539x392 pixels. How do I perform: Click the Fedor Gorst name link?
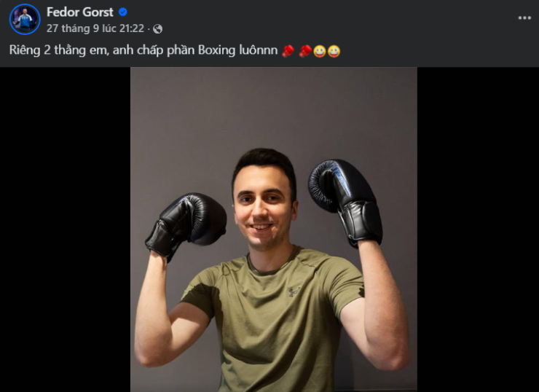[x=79, y=12]
